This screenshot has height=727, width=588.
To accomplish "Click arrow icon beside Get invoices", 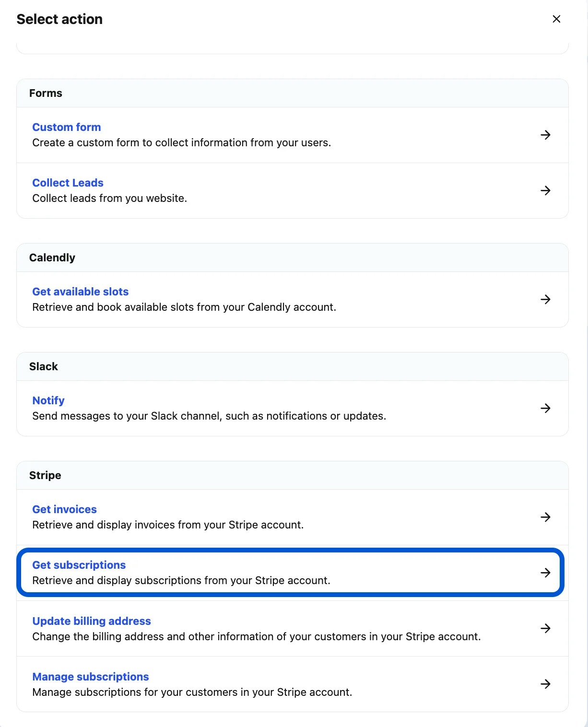I will [545, 517].
